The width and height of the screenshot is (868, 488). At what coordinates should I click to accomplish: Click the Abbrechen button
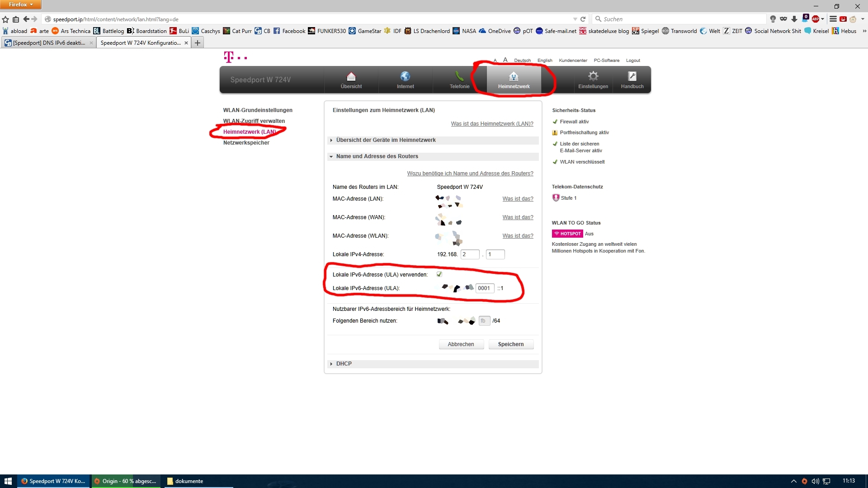coord(461,344)
